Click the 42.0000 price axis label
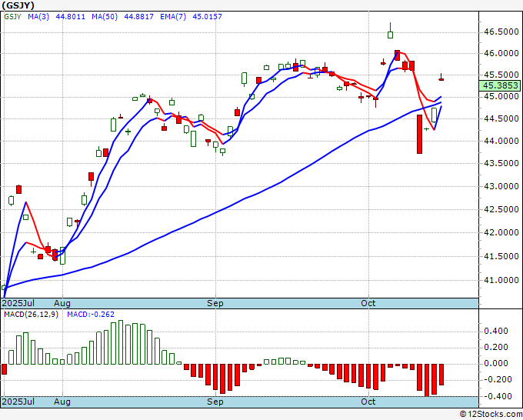523x420 pixels. coord(501,232)
